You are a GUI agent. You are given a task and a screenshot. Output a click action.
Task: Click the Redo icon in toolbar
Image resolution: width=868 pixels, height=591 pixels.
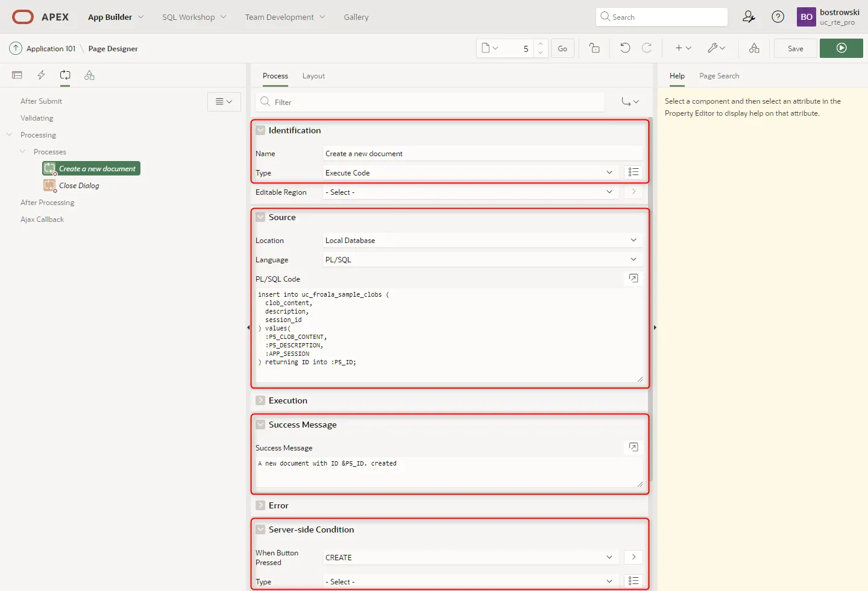647,48
